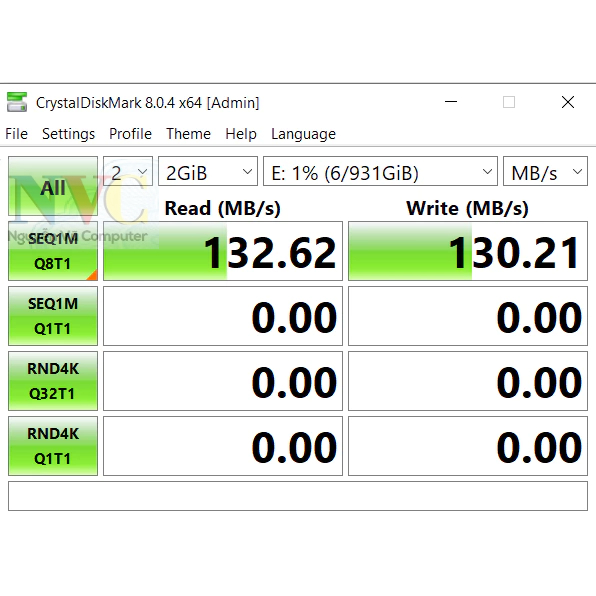Open the Theme menu
The width and height of the screenshot is (596, 596).
point(189,134)
